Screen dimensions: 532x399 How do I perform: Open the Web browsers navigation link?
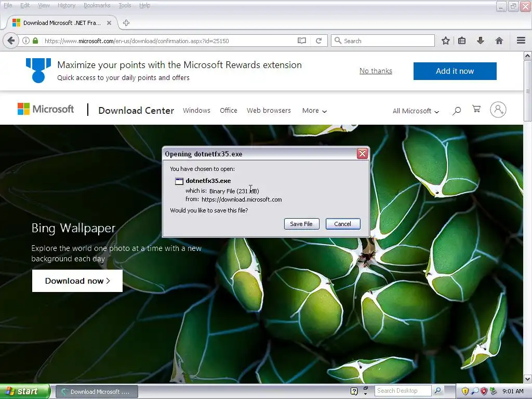tap(269, 111)
